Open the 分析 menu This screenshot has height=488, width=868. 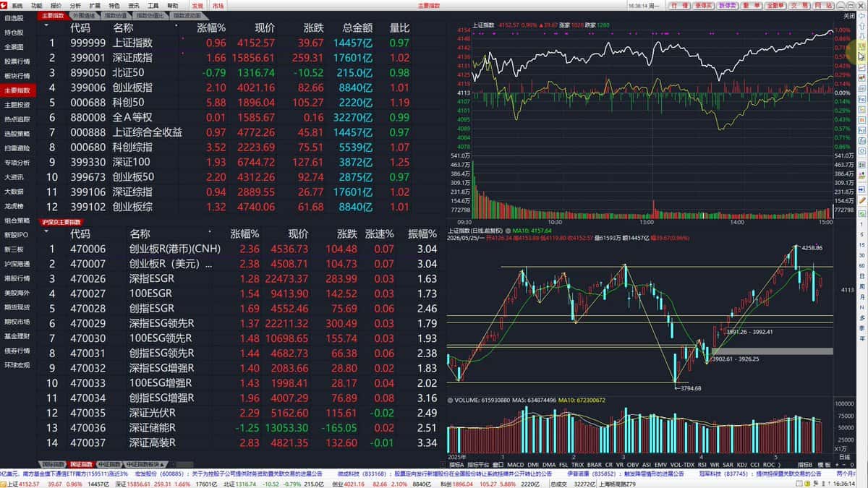click(75, 5)
